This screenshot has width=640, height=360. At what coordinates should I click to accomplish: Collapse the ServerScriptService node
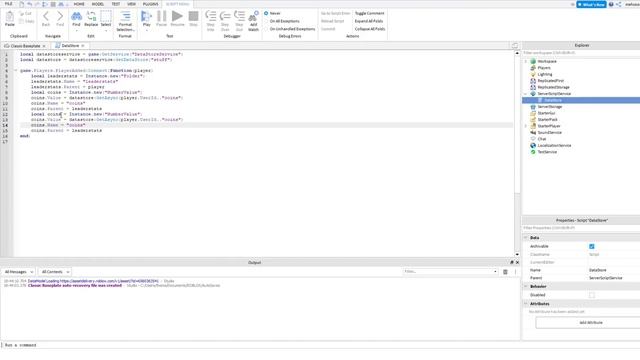pyautogui.click(x=526, y=94)
